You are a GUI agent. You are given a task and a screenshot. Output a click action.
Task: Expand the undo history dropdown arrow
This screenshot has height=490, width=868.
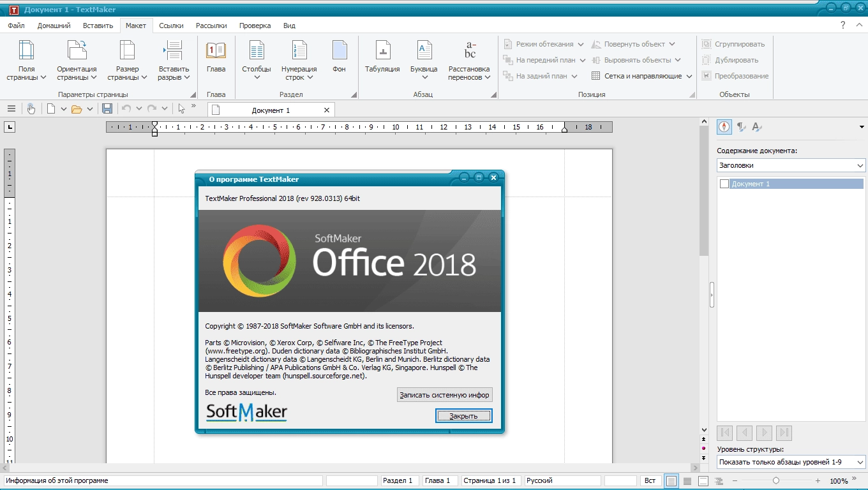click(x=138, y=109)
